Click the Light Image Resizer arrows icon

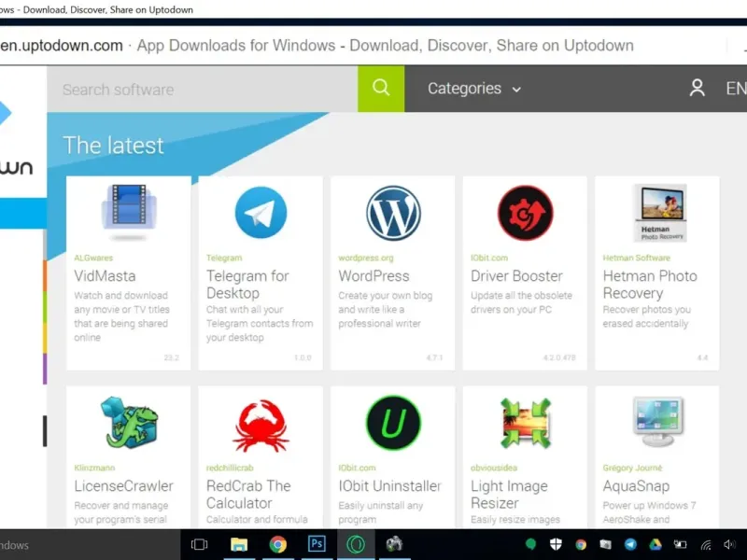525,423
